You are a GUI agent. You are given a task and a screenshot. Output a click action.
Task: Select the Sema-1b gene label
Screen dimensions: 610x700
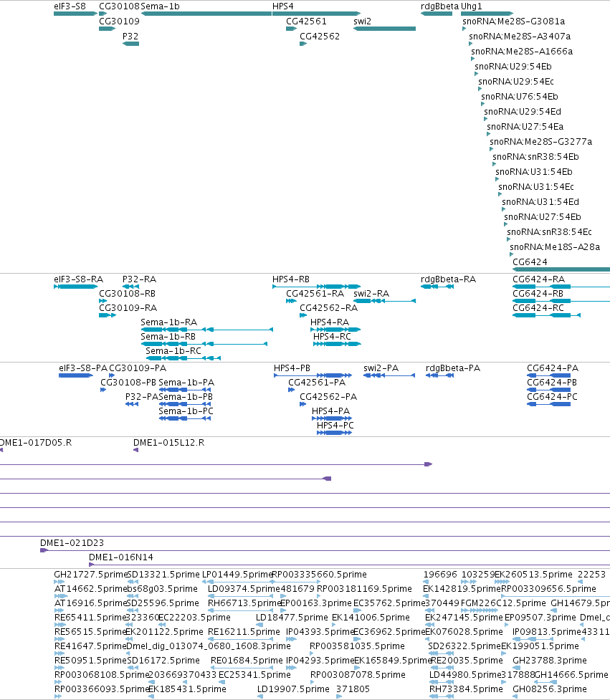click(x=160, y=6)
